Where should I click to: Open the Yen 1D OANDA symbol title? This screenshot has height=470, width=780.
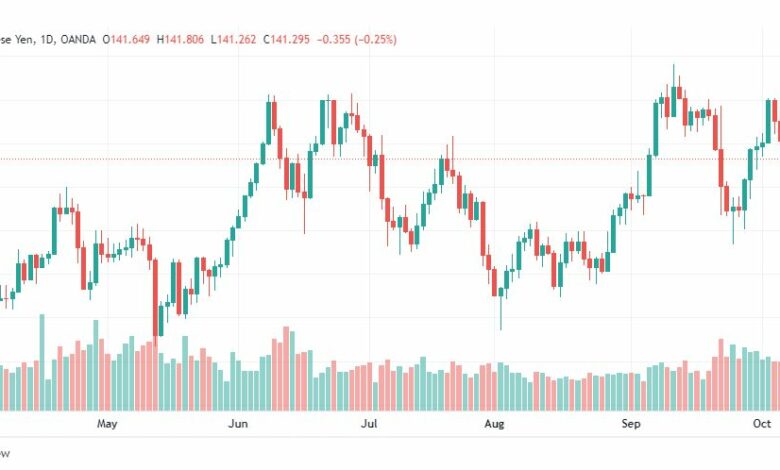pyautogui.click(x=48, y=39)
